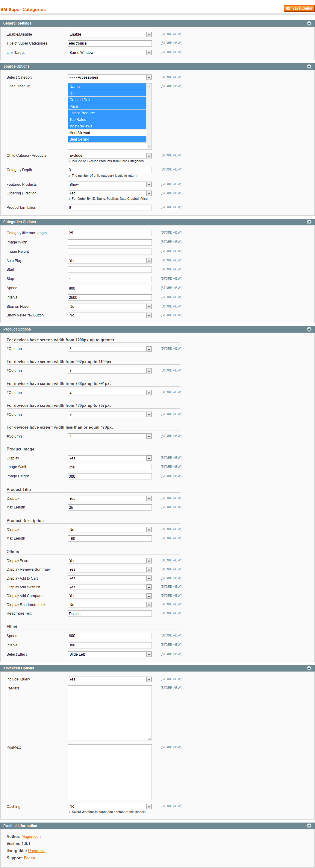315x868 pixels.
Task: Select Created Date in Filter Order By
Action: tap(107, 100)
